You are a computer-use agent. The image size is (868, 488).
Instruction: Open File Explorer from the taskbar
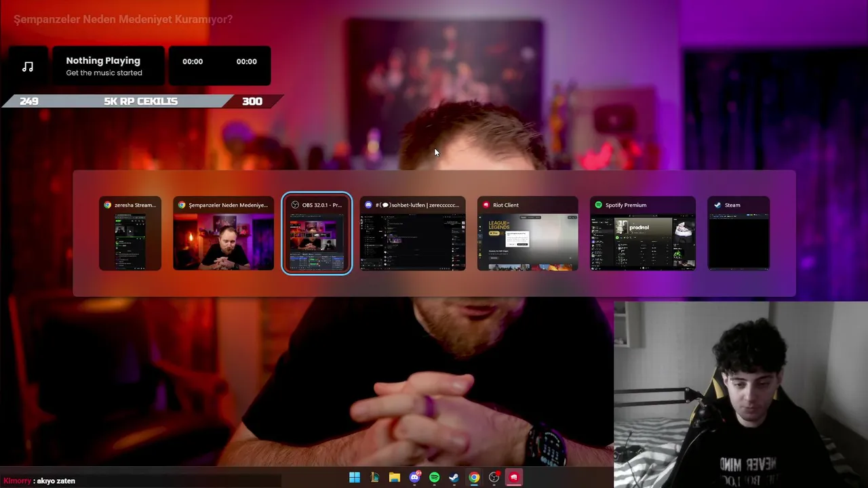(x=394, y=478)
